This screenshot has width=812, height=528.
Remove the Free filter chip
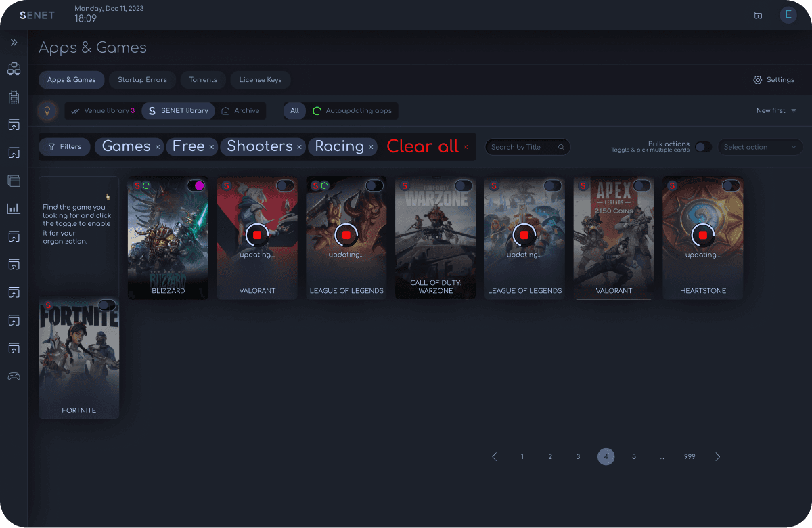[x=212, y=147]
